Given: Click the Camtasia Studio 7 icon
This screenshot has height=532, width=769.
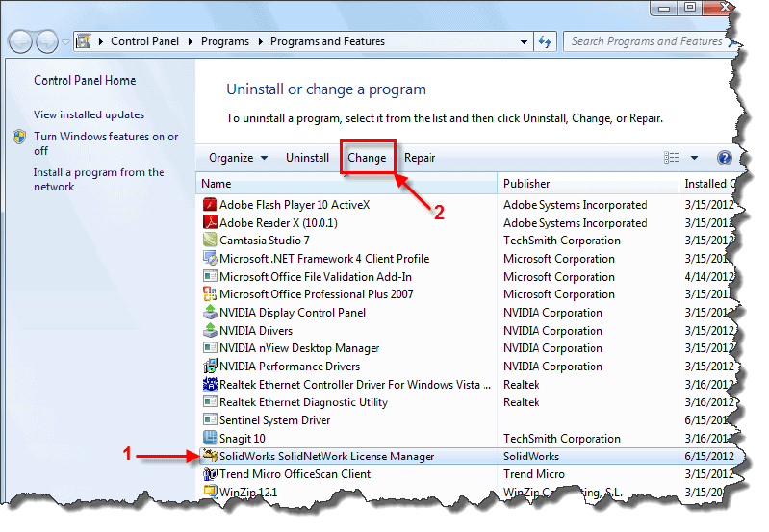Looking at the screenshot, I should pos(211,241).
